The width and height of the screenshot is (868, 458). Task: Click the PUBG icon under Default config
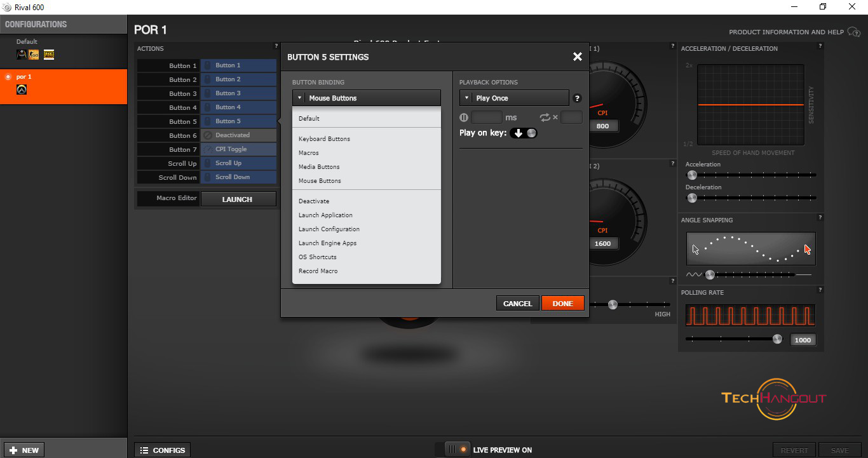tap(49, 55)
